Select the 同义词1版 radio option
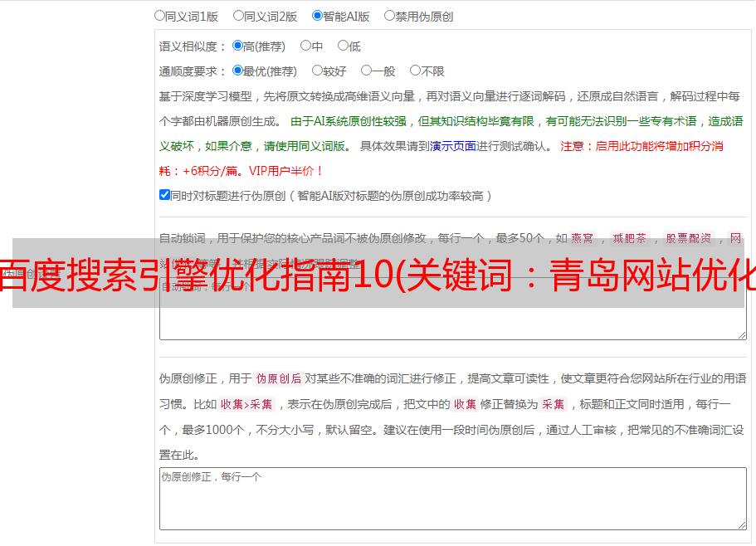The height and width of the screenshot is (546, 756). [x=159, y=16]
